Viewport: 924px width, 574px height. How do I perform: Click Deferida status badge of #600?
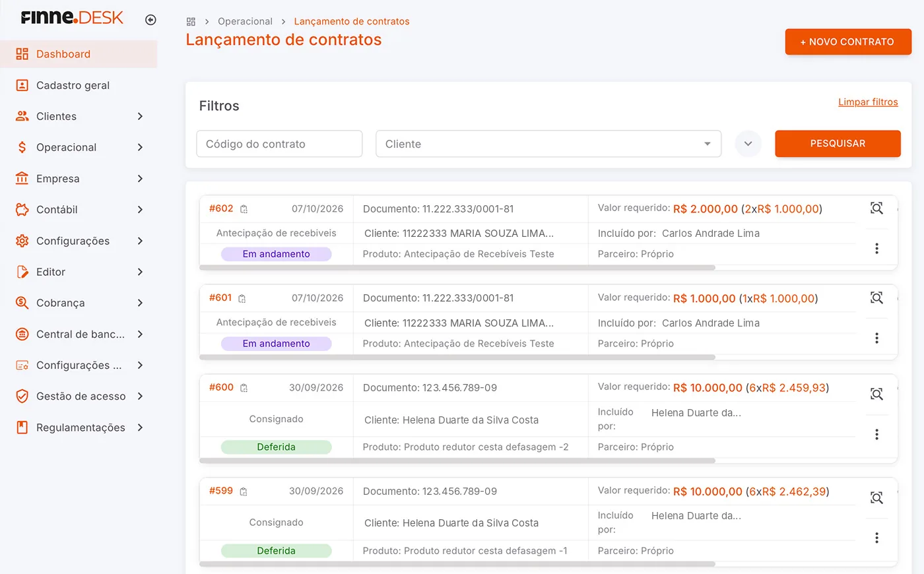coord(276,447)
